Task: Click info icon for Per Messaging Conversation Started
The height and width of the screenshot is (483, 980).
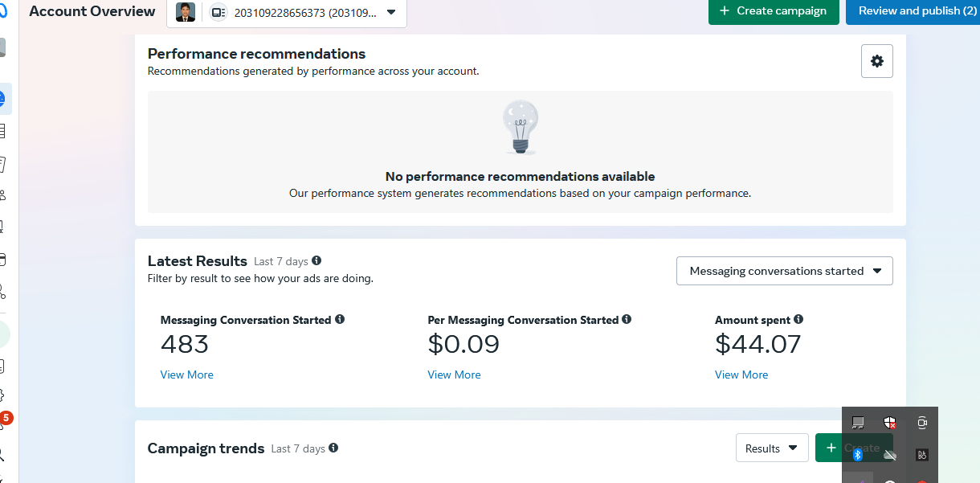Action: tap(627, 319)
